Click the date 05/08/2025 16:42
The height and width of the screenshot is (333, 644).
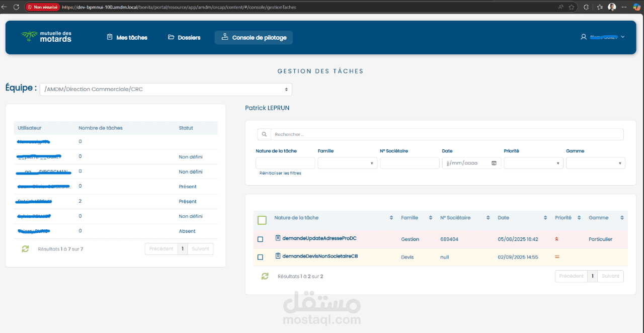tap(518, 239)
